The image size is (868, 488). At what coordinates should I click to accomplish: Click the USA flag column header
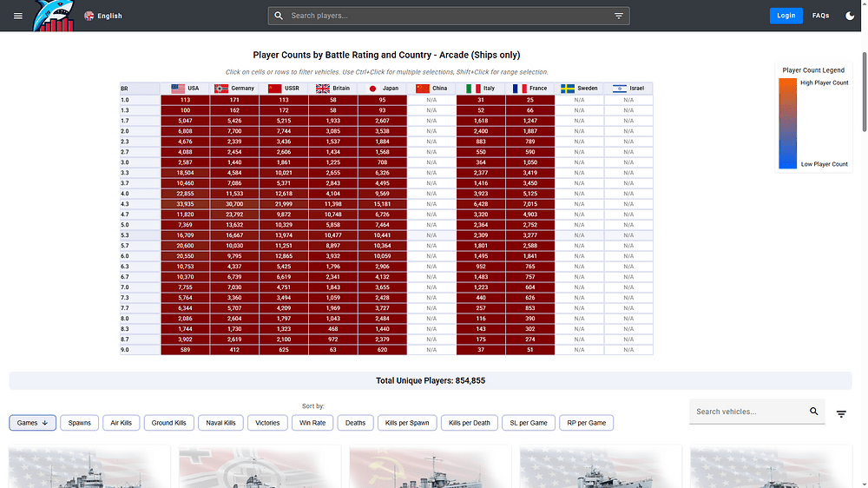pos(185,89)
